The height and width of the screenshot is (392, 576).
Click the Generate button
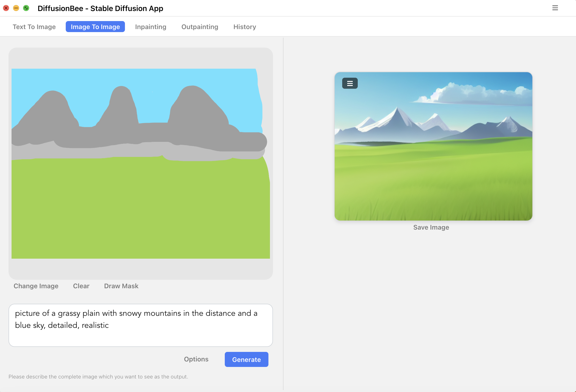click(246, 359)
